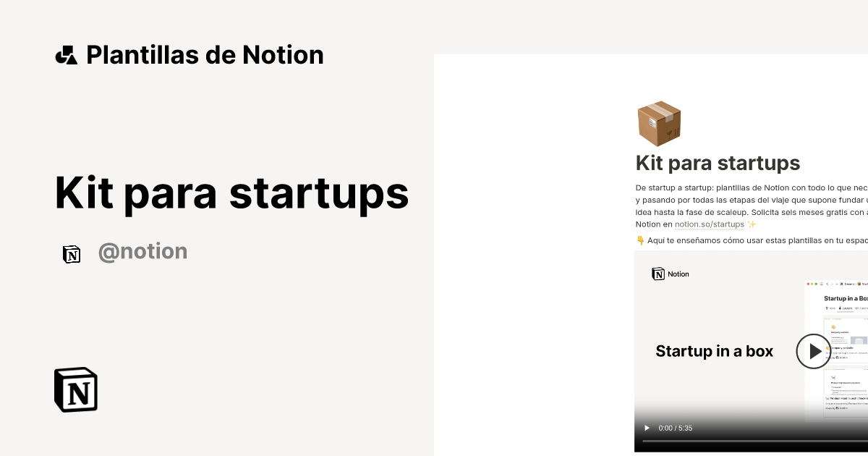Click the sparkles emoji after the startups link

(751, 224)
